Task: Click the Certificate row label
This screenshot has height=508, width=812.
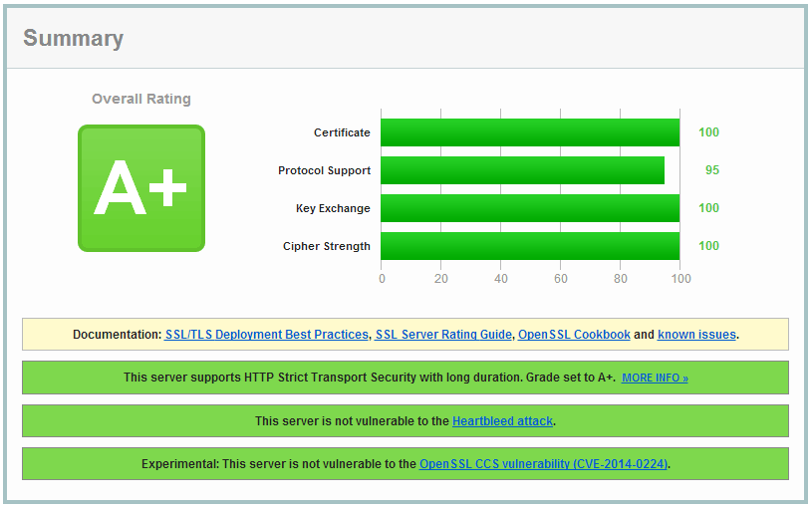Action: click(342, 132)
